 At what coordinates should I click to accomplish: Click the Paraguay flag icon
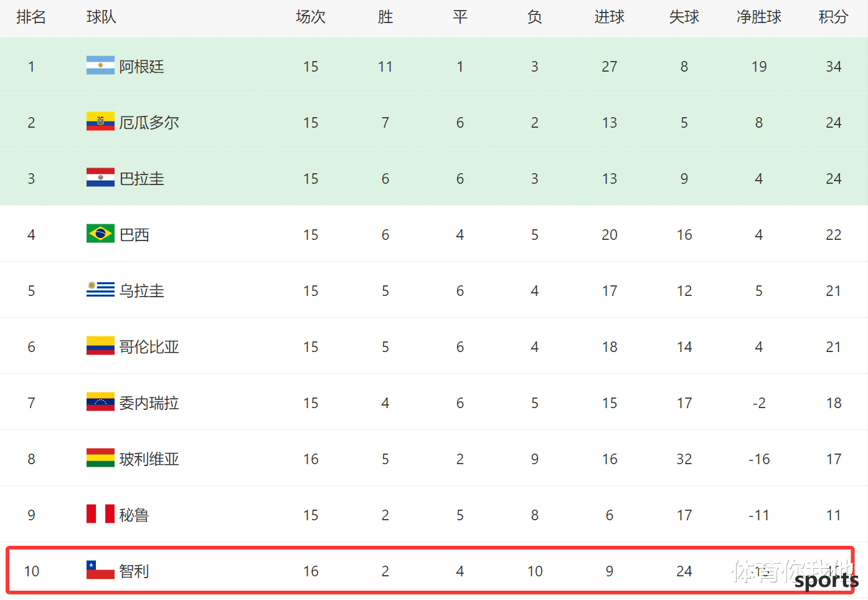click(100, 178)
